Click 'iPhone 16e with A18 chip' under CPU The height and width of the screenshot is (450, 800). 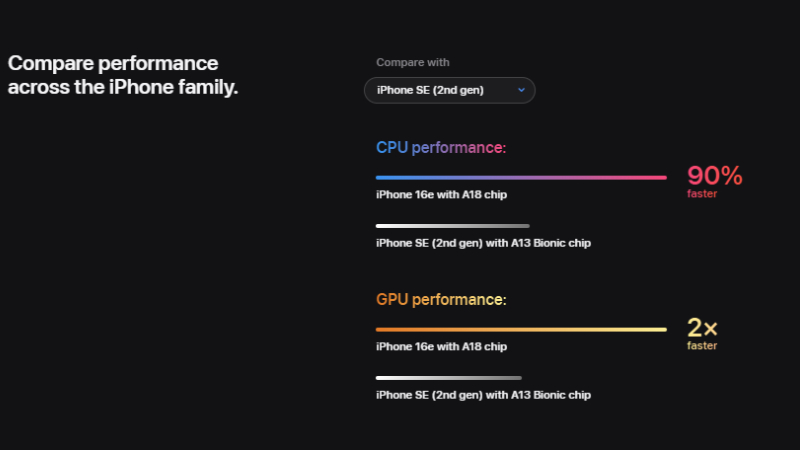coord(441,194)
